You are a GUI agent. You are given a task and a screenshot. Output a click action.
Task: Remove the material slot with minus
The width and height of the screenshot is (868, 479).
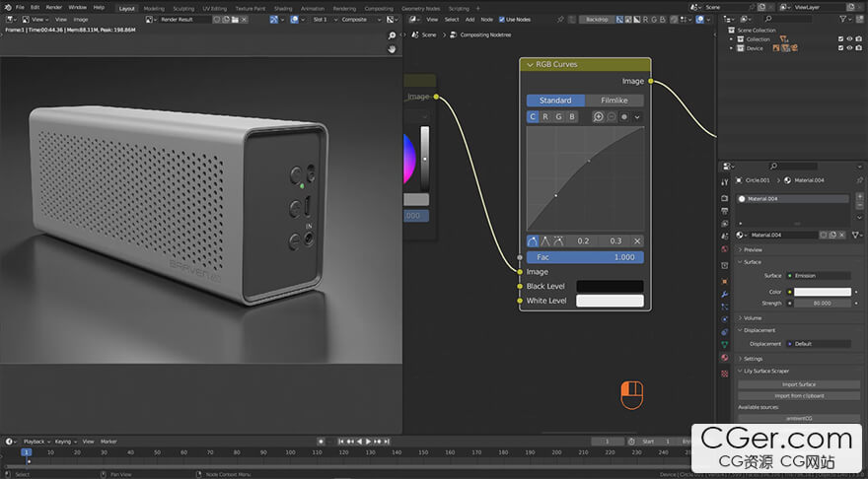pos(860,206)
